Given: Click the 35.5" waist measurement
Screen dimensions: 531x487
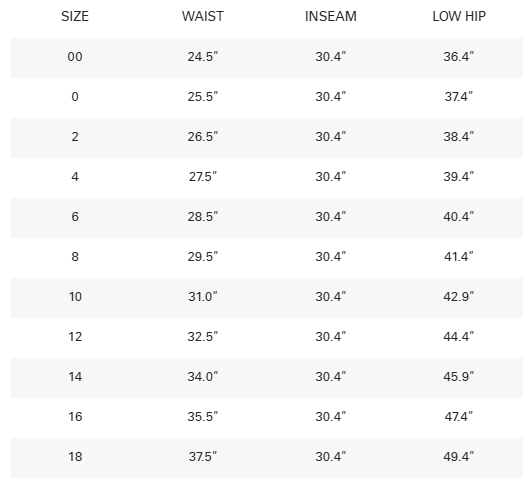Looking at the screenshot, I should pyautogui.click(x=203, y=416).
